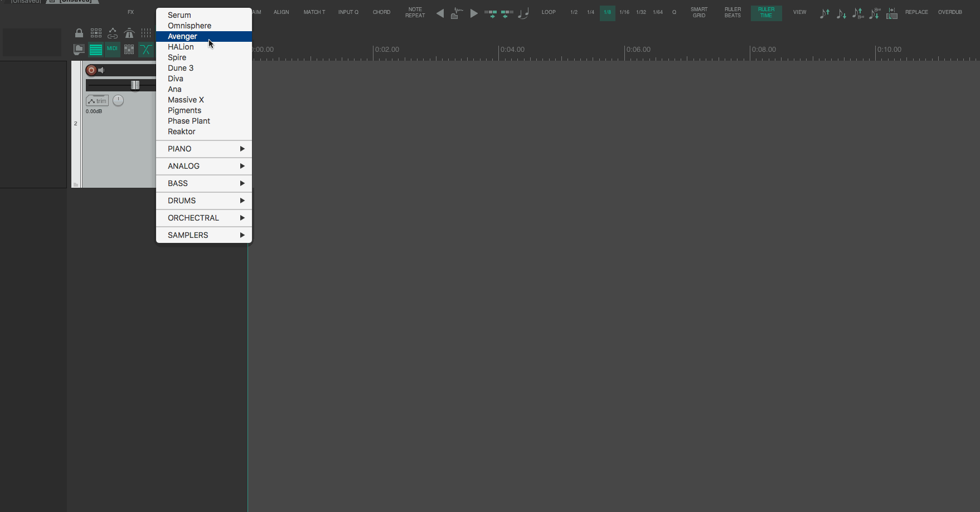Image resolution: width=980 pixels, height=512 pixels.
Task: Click the CHORD toolbar button
Action: coord(382,12)
